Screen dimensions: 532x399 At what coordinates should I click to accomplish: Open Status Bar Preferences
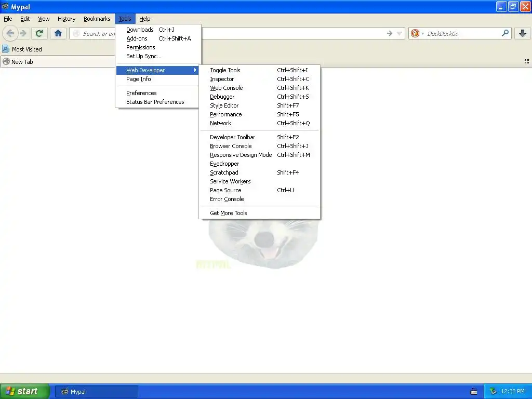[x=158, y=102]
